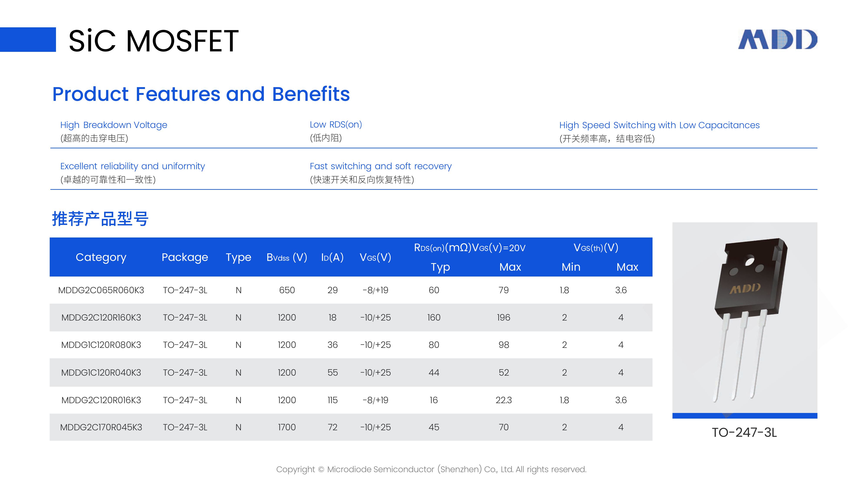This screenshot has width=868, height=488.
Task: Click the RDS(on) Typ sub-header
Action: [440, 267]
